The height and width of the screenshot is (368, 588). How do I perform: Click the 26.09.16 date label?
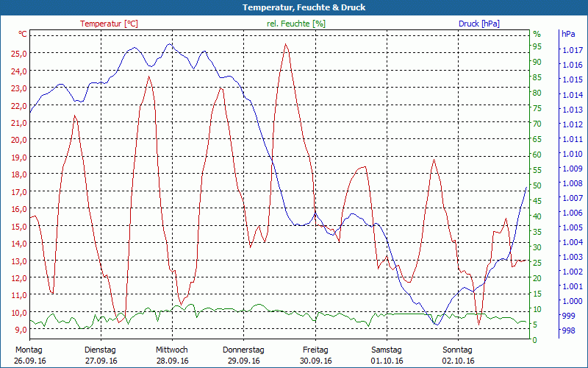pyautogui.click(x=29, y=361)
